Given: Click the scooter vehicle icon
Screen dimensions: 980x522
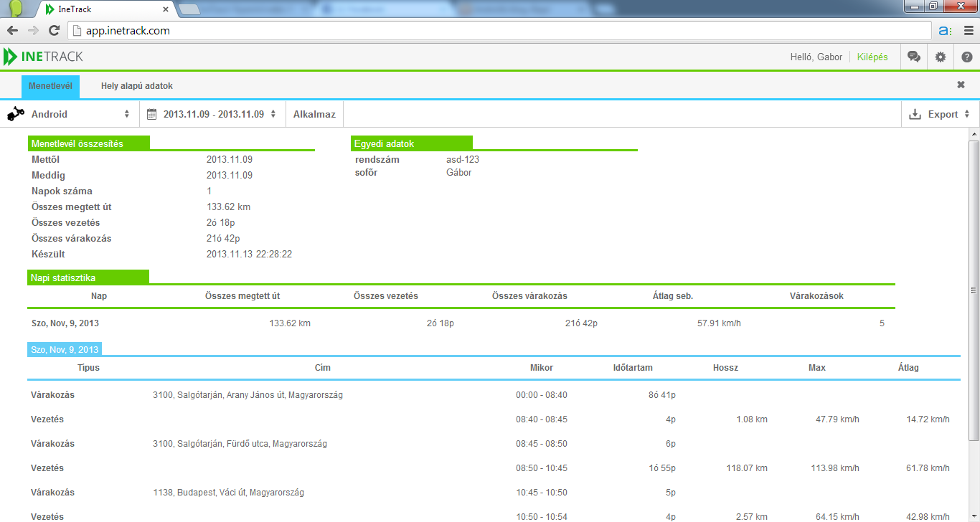Looking at the screenshot, I should click(x=17, y=114).
